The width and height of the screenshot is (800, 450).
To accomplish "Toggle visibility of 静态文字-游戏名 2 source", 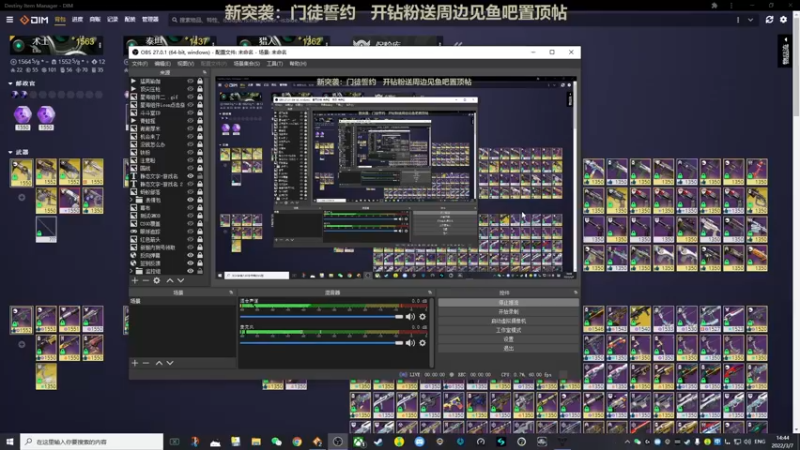I will pos(190,184).
